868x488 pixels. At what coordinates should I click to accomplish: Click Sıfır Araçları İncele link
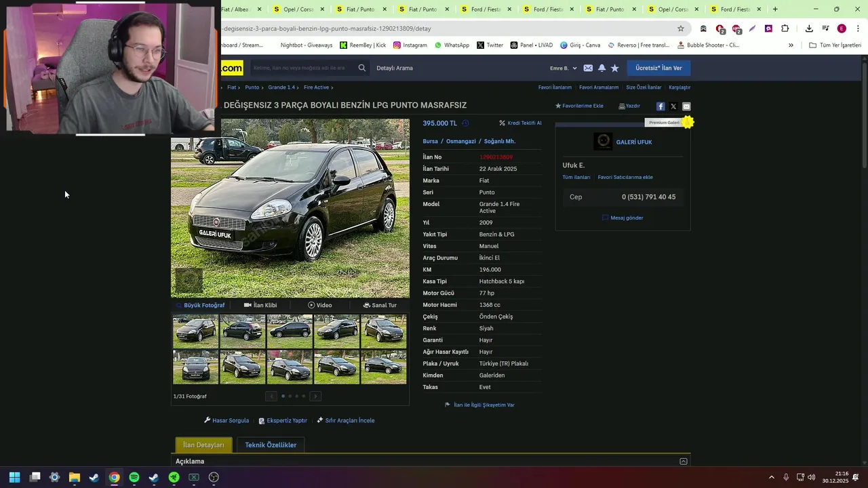tap(346, 420)
